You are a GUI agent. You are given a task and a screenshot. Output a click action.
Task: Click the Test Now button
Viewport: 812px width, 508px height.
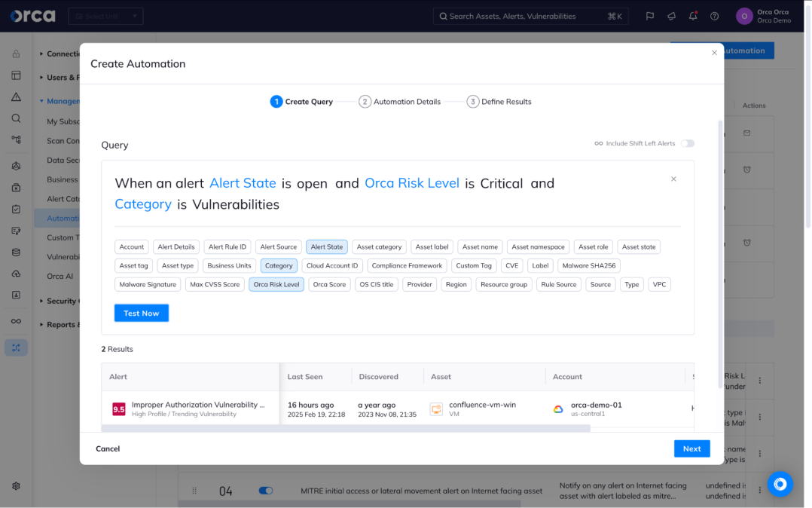coord(142,313)
